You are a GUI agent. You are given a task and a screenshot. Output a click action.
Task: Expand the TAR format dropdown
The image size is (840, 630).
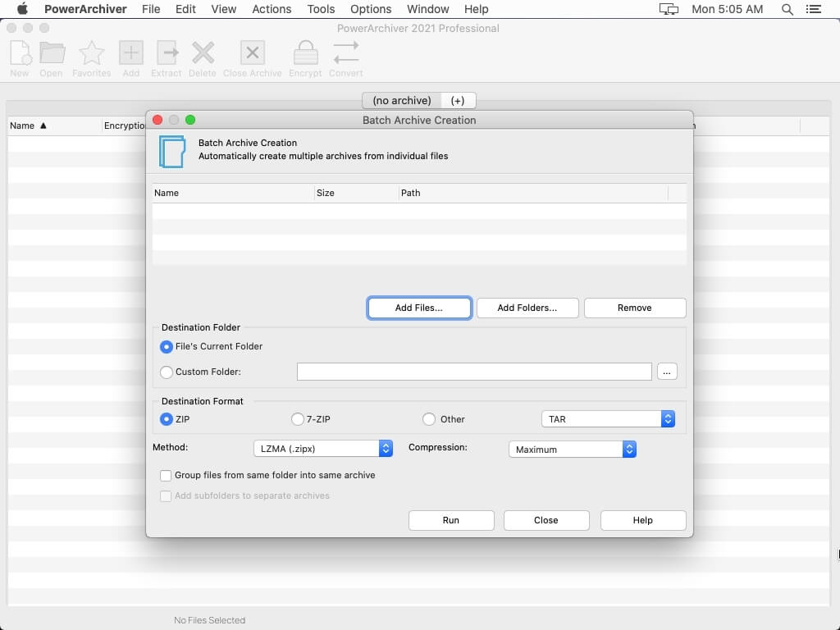[608, 419]
